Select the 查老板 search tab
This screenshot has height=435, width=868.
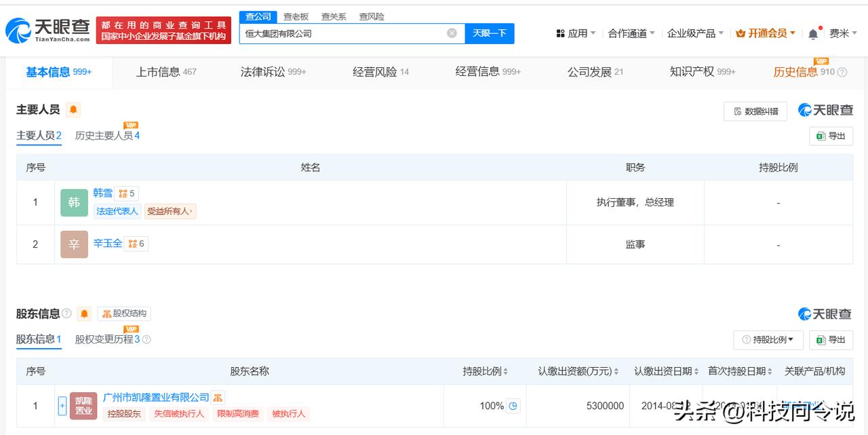click(x=296, y=16)
